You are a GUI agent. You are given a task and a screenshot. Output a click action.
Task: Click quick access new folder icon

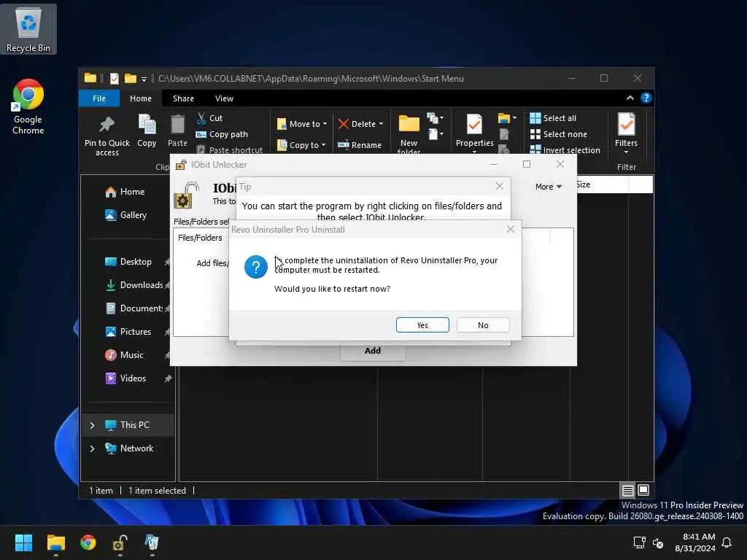click(x=130, y=79)
